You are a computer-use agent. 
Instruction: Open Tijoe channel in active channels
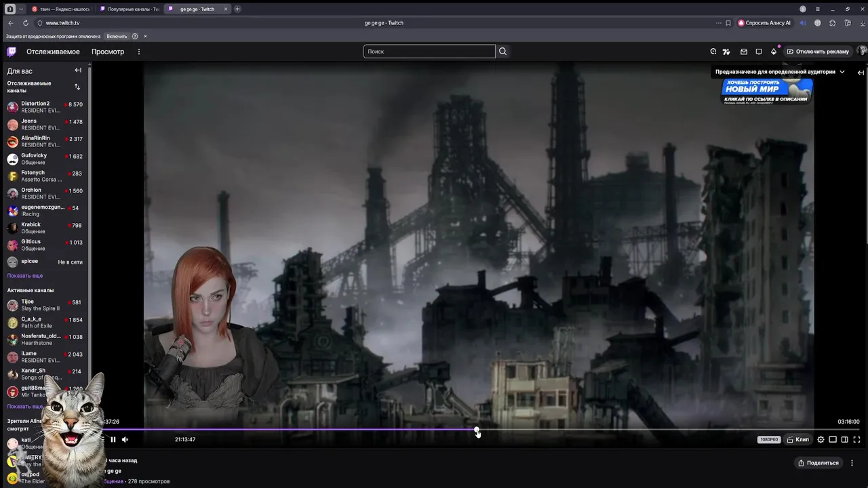pos(45,305)
